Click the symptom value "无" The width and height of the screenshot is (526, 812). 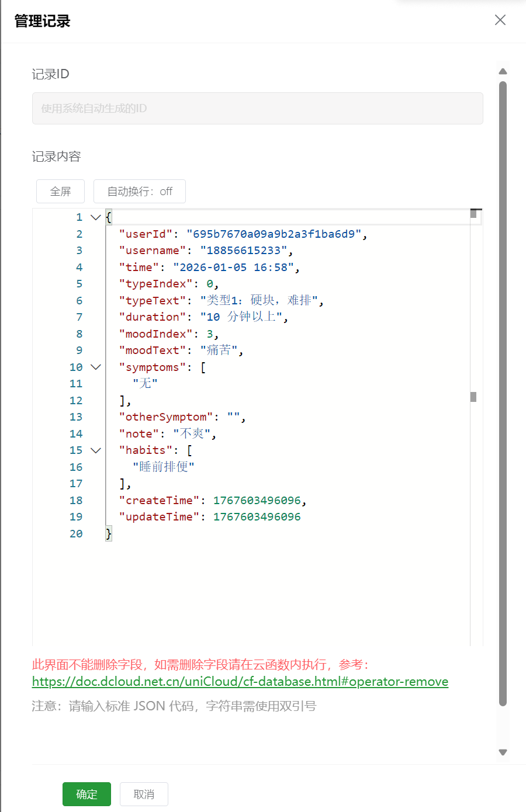pos(145,383)
